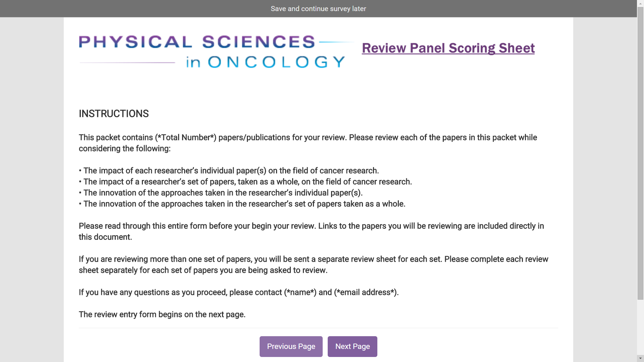Viewport: 644px width, 362px height.
Task: Click "The review entry form begins" sentence
Action: [162, 314]
